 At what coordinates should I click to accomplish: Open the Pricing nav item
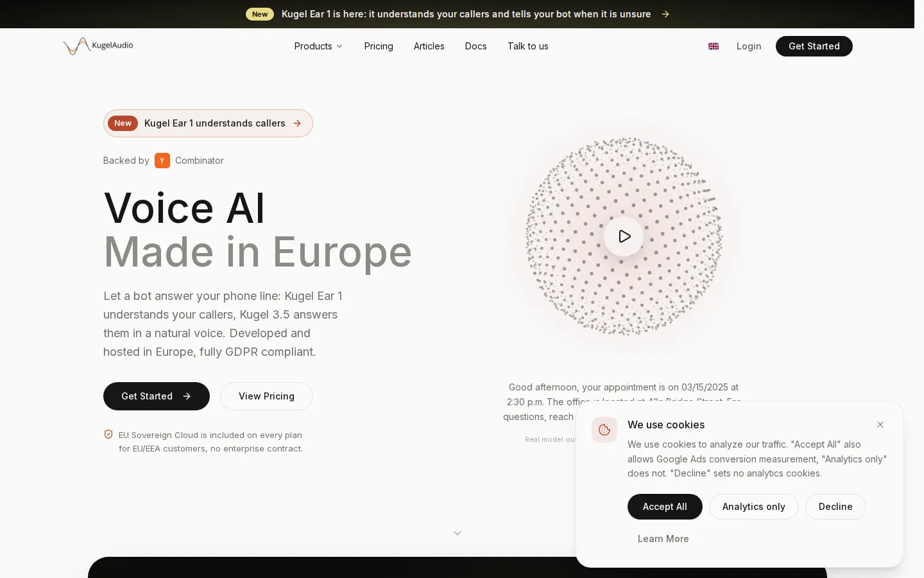[379, 46]
